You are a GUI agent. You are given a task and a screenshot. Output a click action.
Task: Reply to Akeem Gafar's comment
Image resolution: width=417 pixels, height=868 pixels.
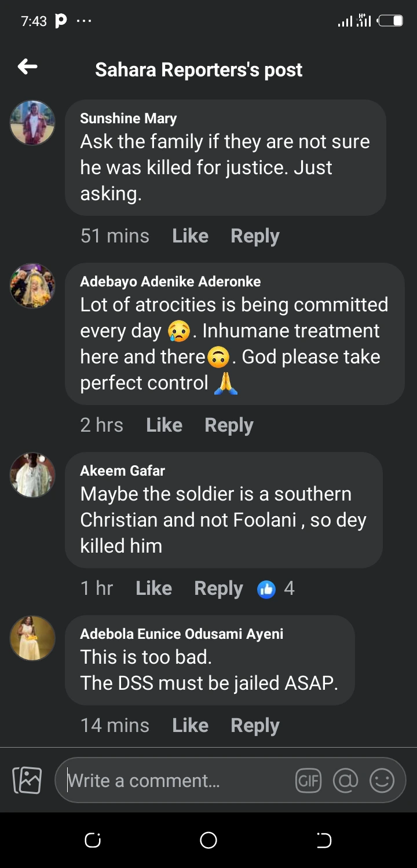point(218,589)
